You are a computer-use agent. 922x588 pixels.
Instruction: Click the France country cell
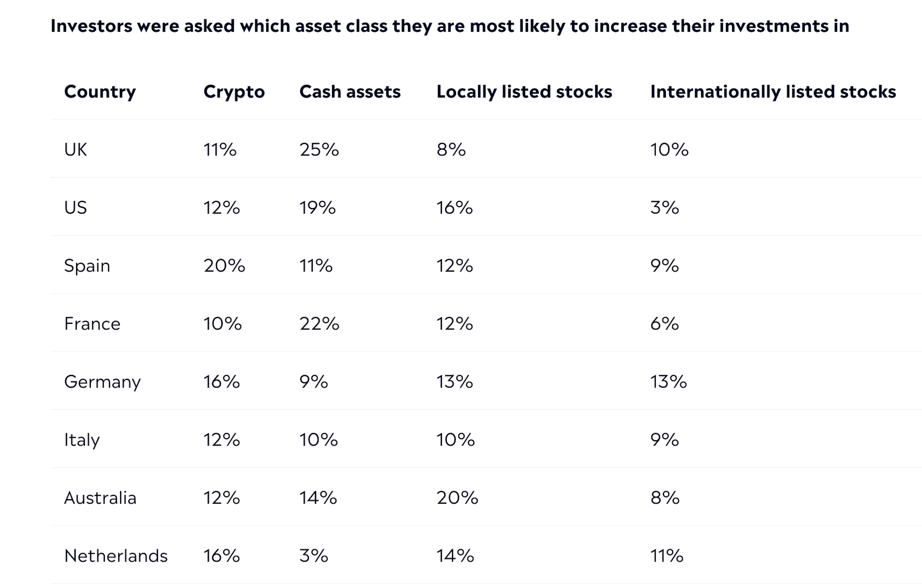point(92,324)
